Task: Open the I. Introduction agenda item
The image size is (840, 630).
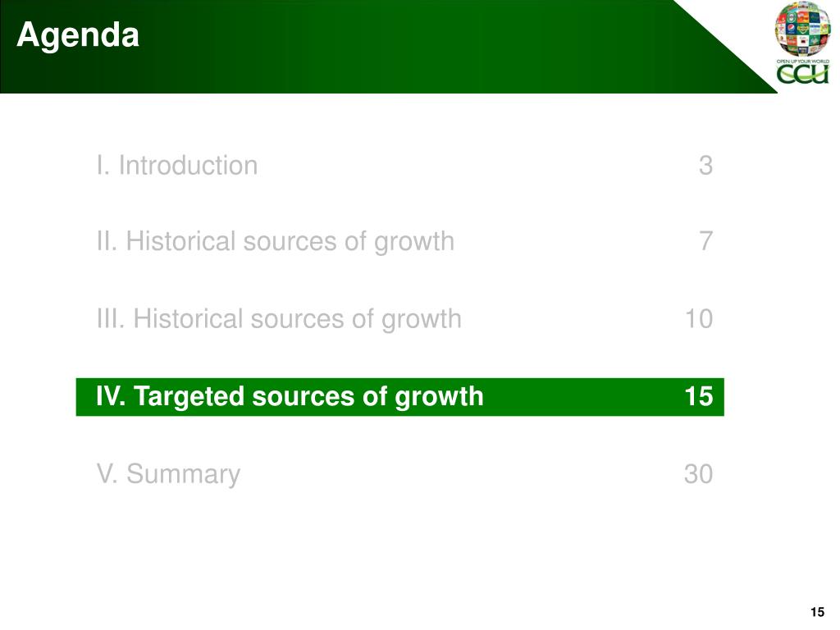Action: pos(177,165)
